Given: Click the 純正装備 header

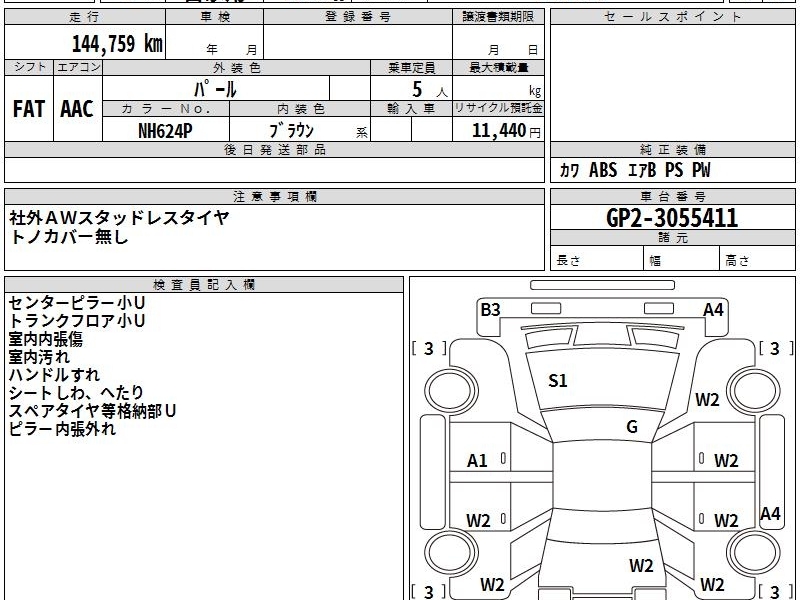Looking at the screenshot, I should click(672, 149).
